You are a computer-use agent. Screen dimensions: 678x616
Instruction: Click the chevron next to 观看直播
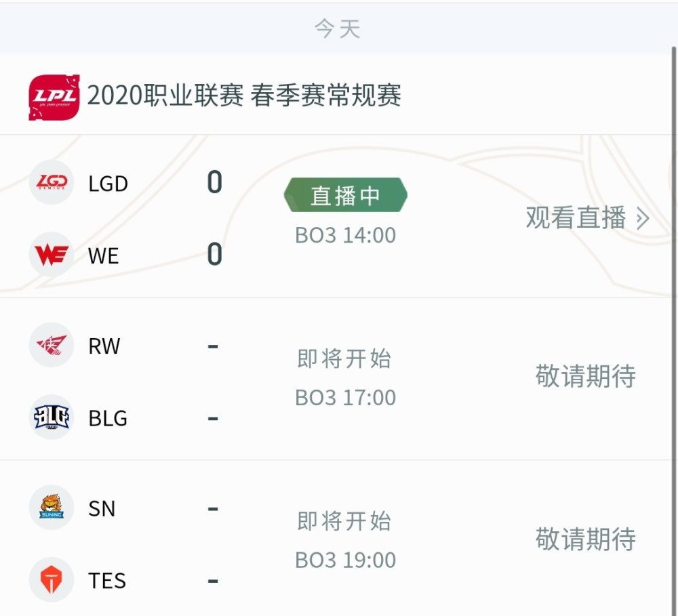coord(643,218)
